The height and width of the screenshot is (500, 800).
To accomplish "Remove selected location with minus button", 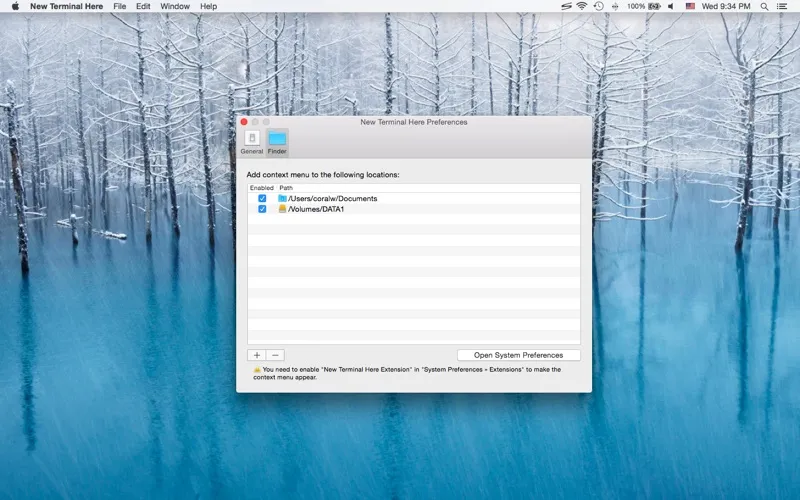I will (276, 355).
